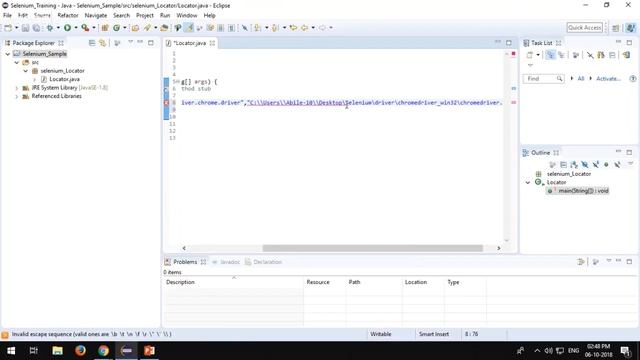Click the Problems view filter icon
Viewport: 640px width, 360px height.
click(581, 262)
